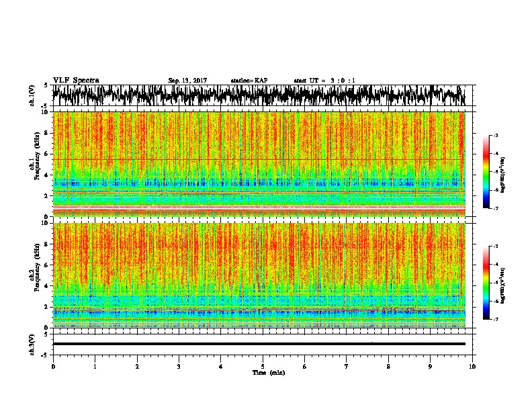Select the date text "Sep. 13, 2017"
This screenshot has height=411, width=532.
point(187,81)
